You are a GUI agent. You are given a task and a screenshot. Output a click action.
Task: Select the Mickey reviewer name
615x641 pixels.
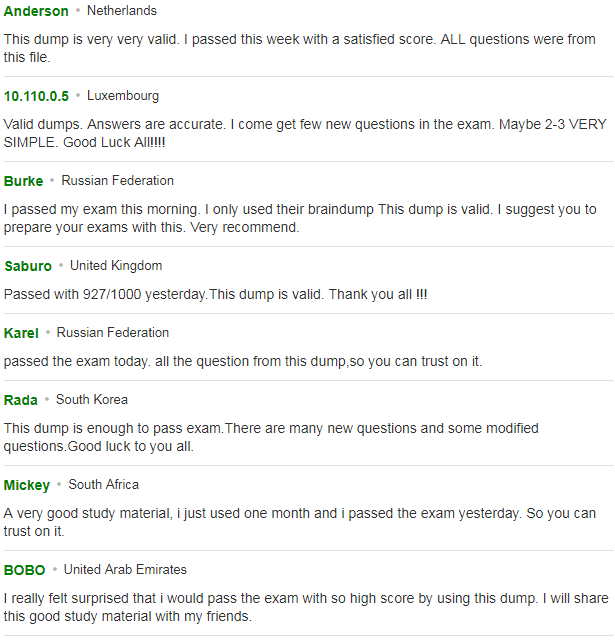pos(27,485)
